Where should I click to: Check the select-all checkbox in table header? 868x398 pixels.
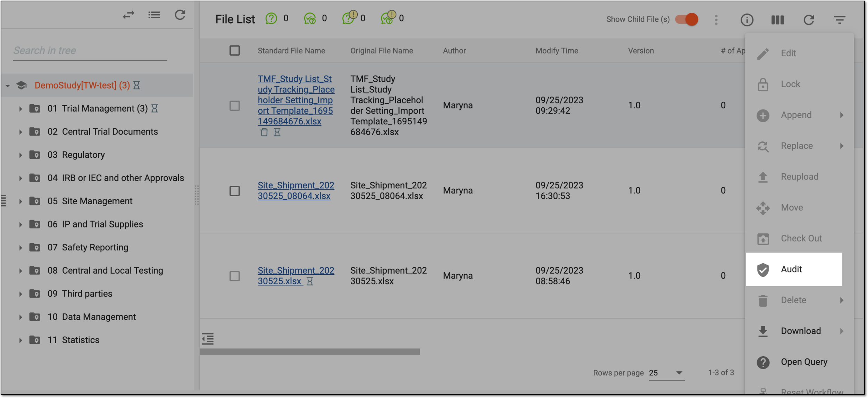click(235, 51)
